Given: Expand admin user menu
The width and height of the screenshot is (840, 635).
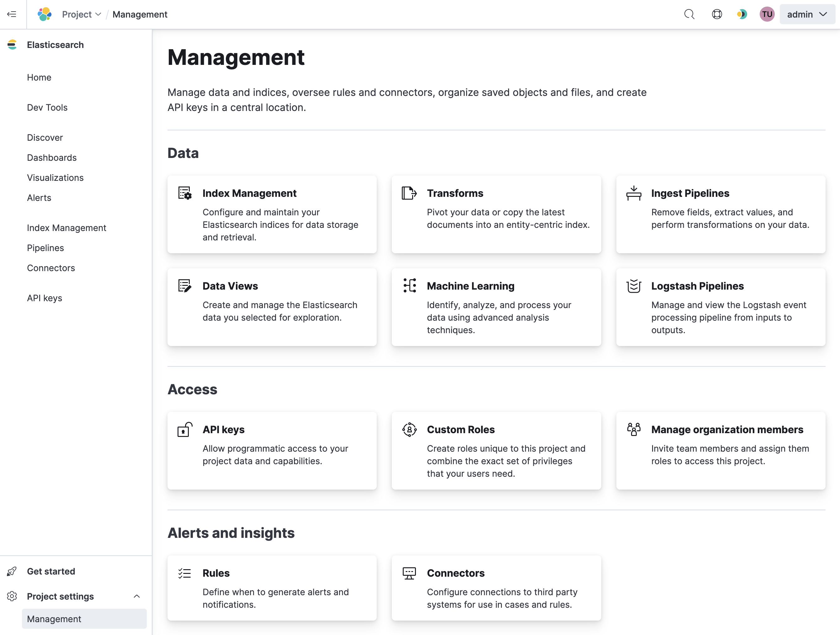Looking at the screenshot, I should pyautogui.click(x=805, y=14).
